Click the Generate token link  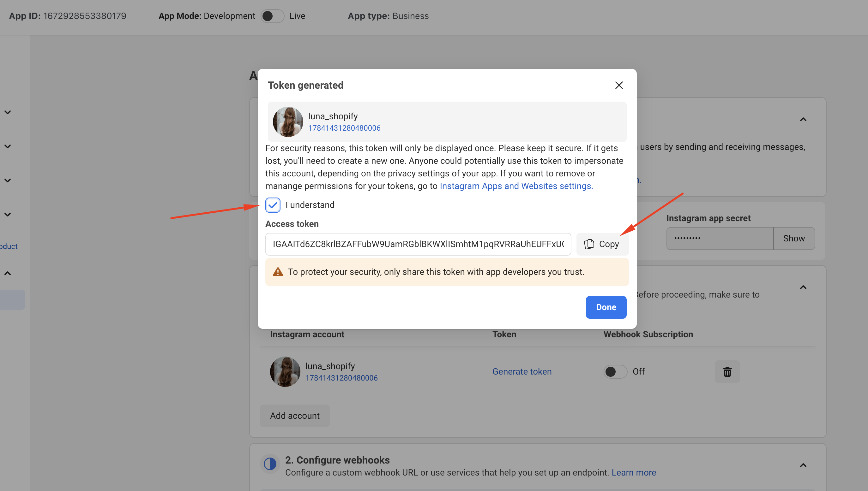[x=522, y=372]
